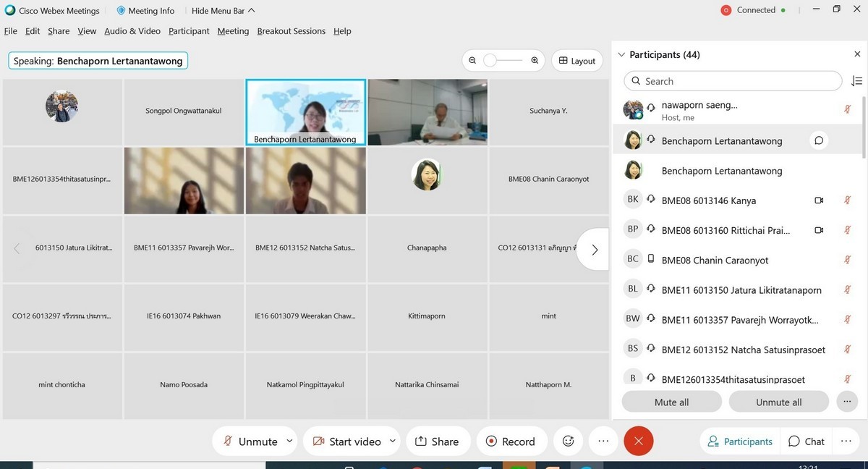Start video from the control bar
868x469 pixels.
click(x=346, y=441)
